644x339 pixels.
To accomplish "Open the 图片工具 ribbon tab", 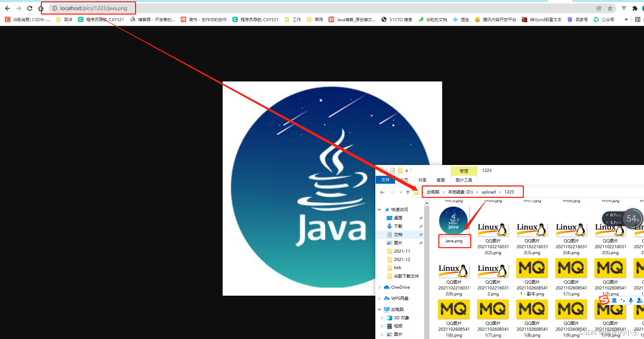I will pyautogui.click(x=464, y=180).
